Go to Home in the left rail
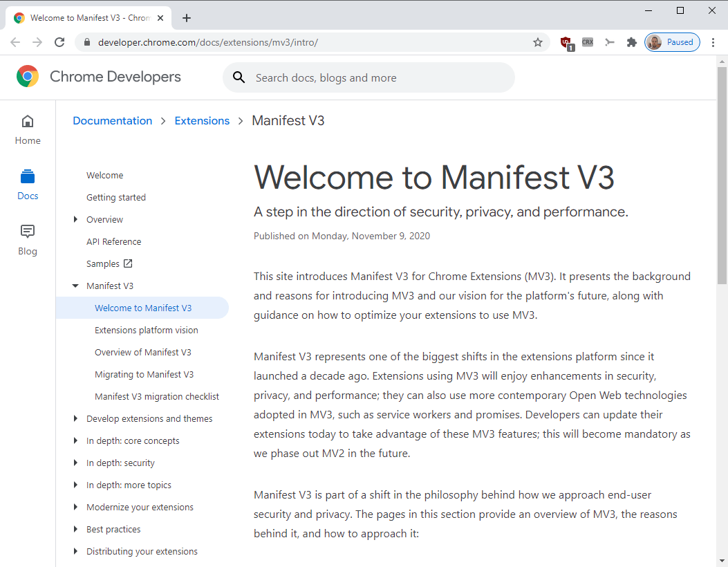Image resolution: width=728 pixels, height=567 pixels. [28, 130]
